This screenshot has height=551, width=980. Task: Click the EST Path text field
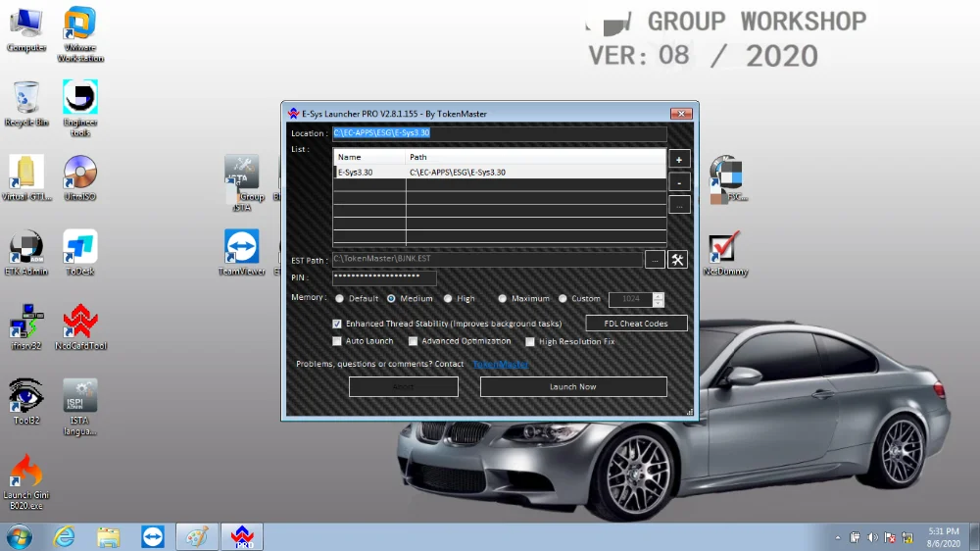pos(487,259)
